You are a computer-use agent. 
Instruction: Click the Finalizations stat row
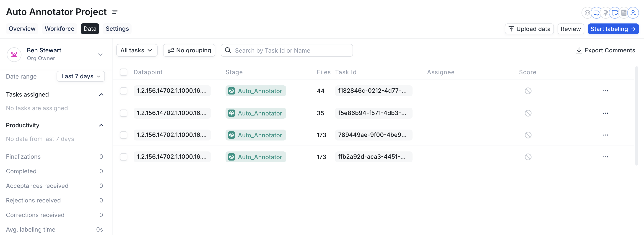55,157
